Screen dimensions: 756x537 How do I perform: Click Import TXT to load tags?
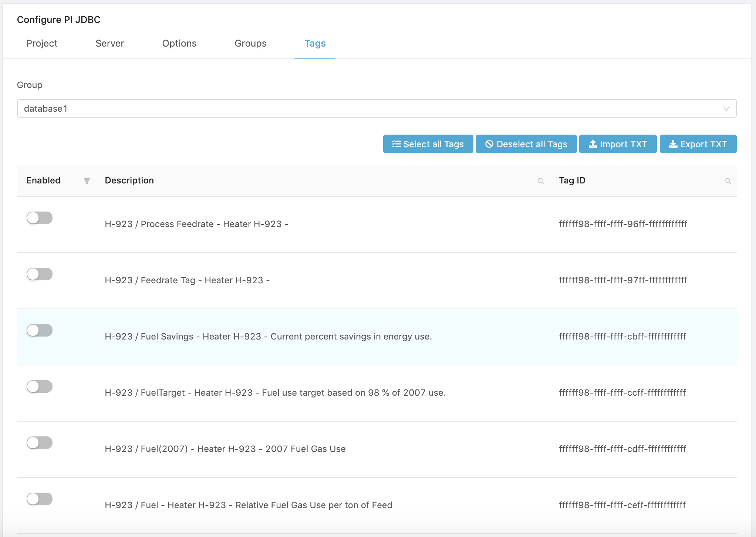(618, 144)
